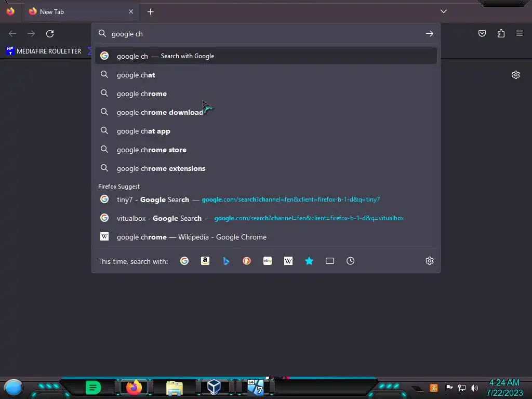Image resolution: width=532 pixels, height=399 pixels.
Task: Search this time with DuckDuckGo icon
Action: coord(247,261)
